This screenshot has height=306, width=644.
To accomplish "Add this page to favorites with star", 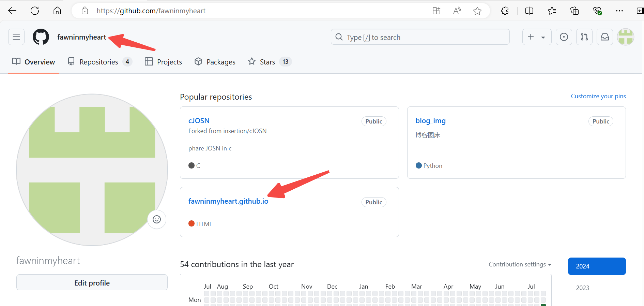I will coord(477,11).
